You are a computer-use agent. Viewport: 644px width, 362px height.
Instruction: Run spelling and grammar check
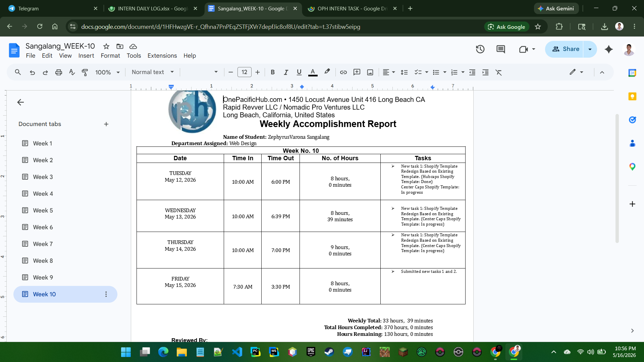(x=72, y=72)
